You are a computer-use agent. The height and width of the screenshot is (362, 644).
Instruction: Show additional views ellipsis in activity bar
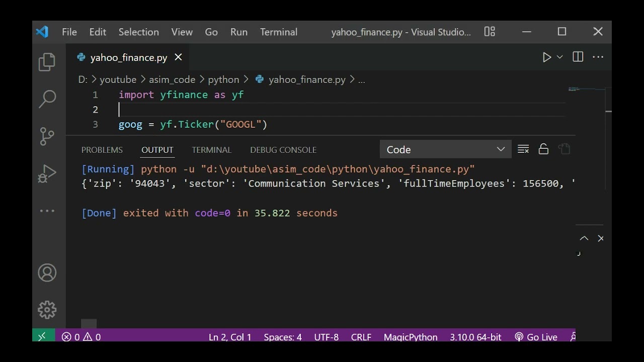click(x=47, y=211)
